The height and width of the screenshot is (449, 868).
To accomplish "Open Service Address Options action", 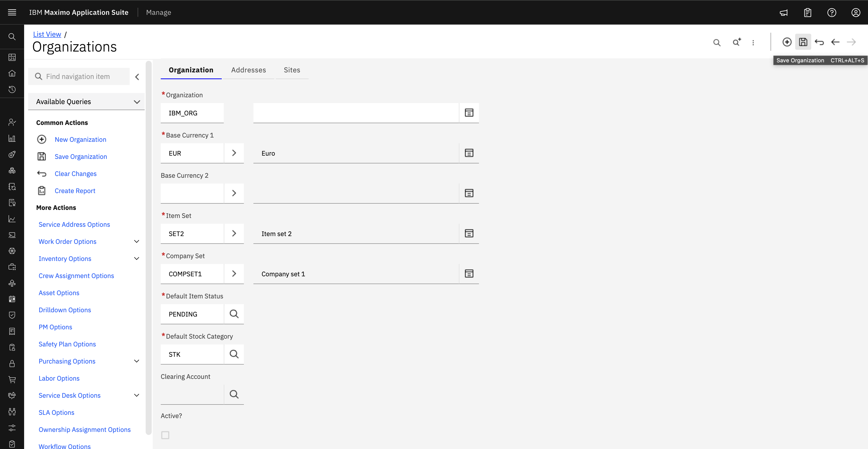I will [x=74, y=225].
